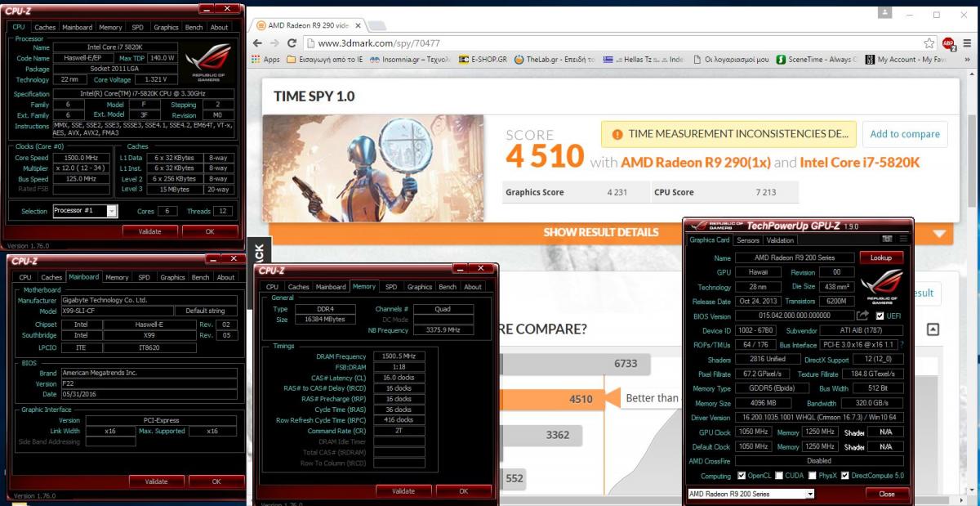Focus the Chrome address bar
The width and height of the screenshot is (980, 506).
click(x=612, y=43)
